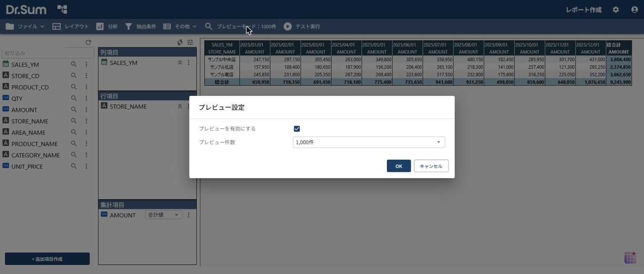Click the grid assistant icon at bottom right
This screenshot has height=274, width=644.
point(630,258)
